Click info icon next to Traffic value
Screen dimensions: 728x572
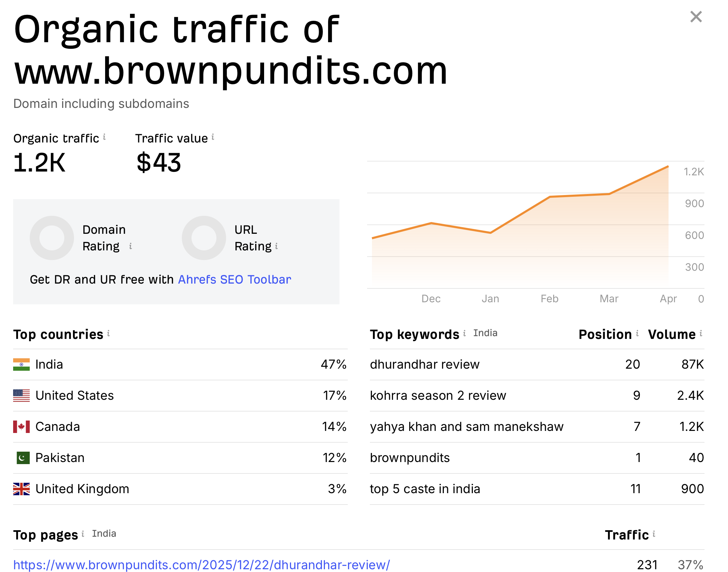213,137
